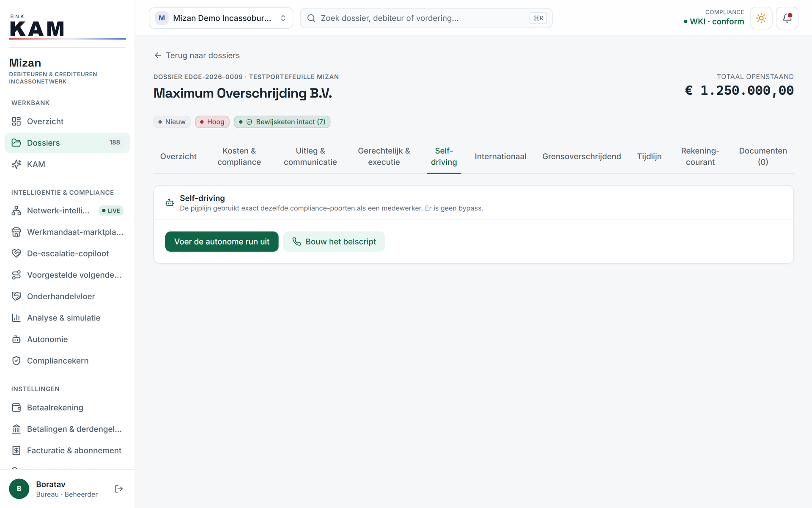Select Gerechtelijk & executie tab
This screenshot has width=812, height=508.
pyautogui.click(x=384, y=157)
